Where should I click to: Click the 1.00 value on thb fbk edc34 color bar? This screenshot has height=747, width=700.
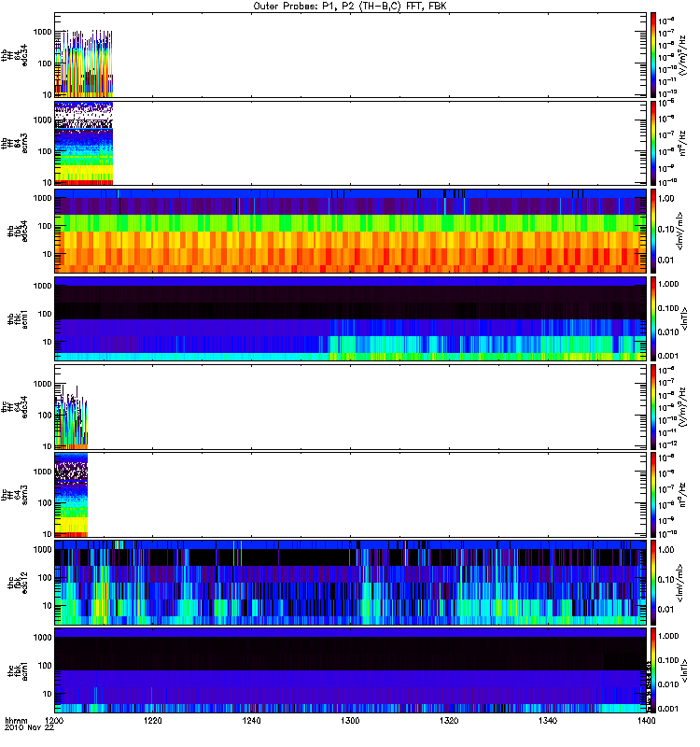(666, 199)
